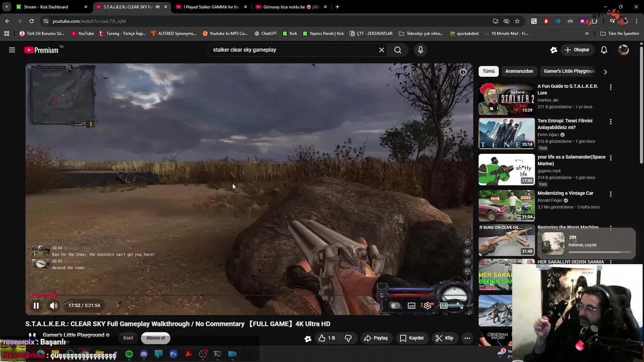Show video info card icon
Screen dimensions: 644x362
(x=463, y=72)
